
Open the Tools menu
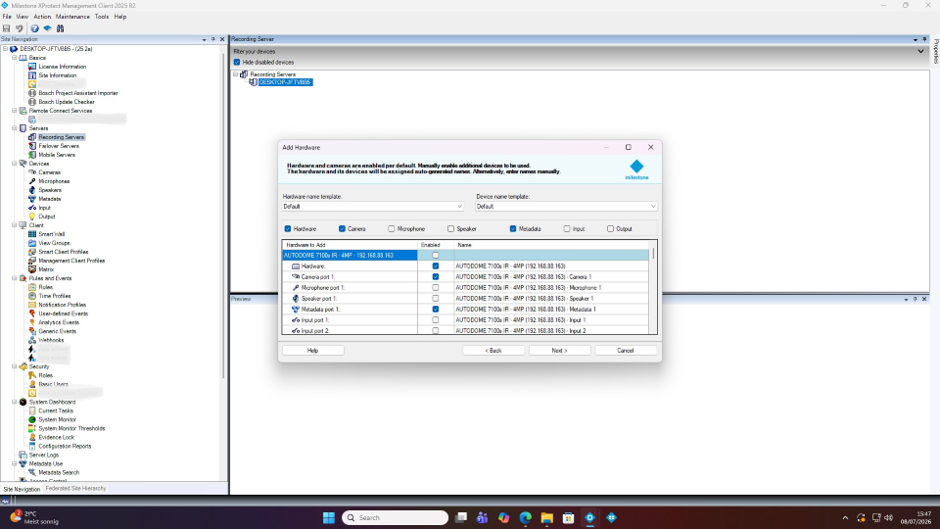click(x=102, y=17)
